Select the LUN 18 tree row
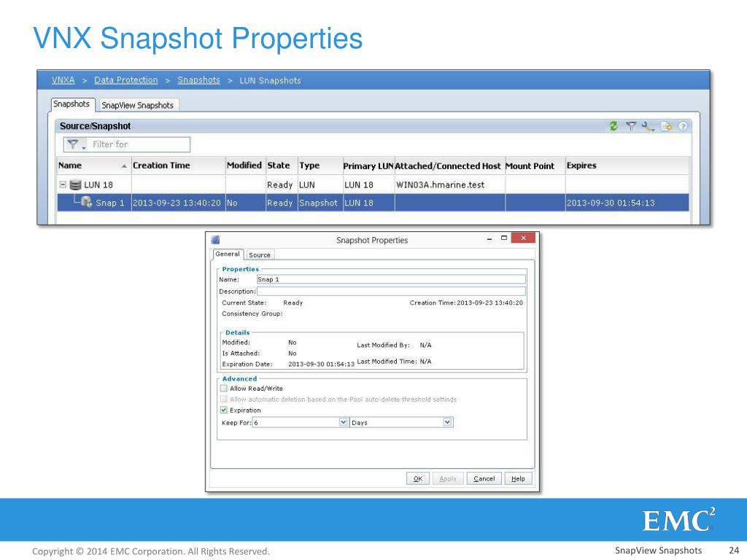Image resolution: width=747 pixels, height=560 pixels. point(373,184)
